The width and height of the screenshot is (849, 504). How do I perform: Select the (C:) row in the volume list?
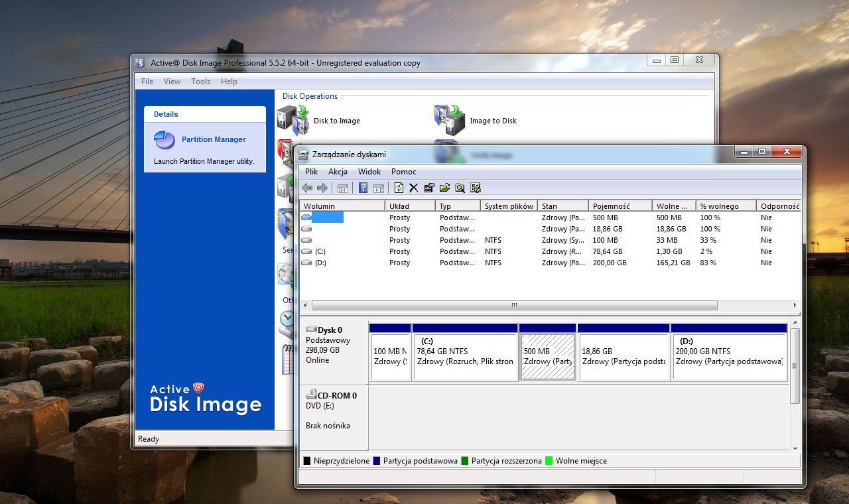coord(550,251)
